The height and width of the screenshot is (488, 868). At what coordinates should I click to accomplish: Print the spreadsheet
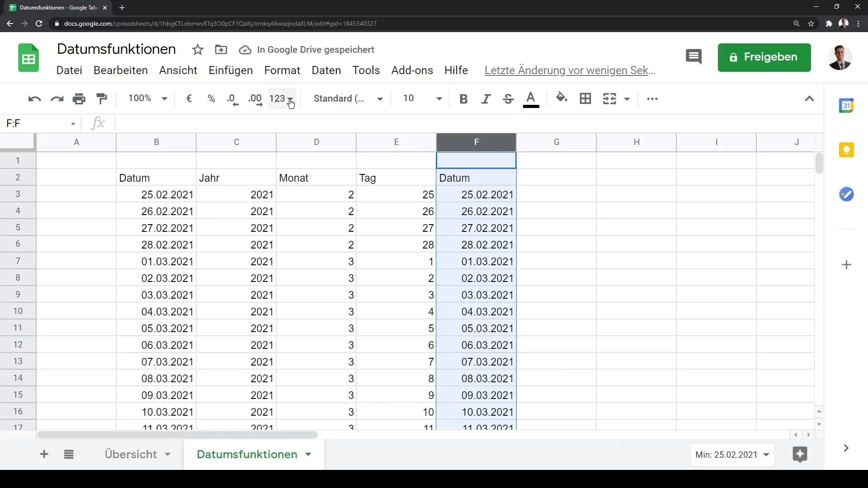(79, 99)
